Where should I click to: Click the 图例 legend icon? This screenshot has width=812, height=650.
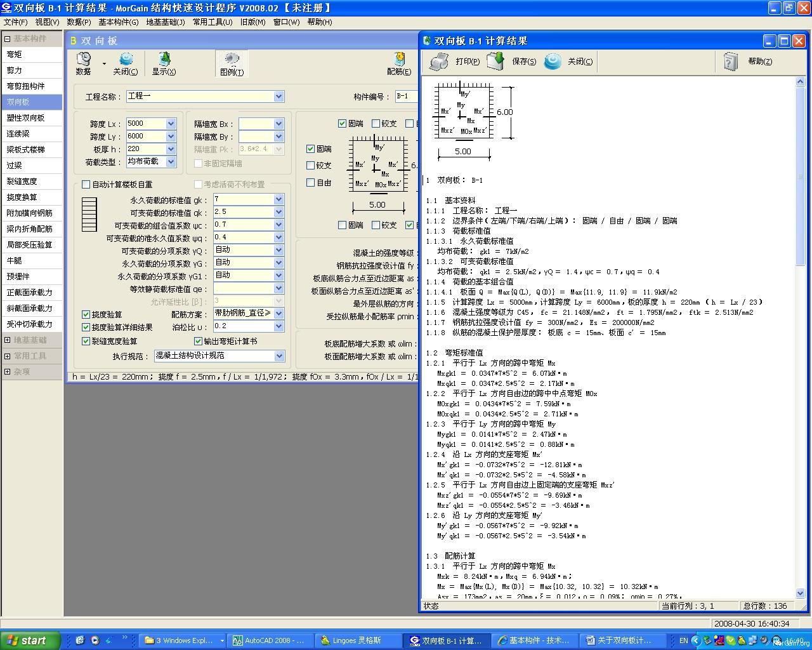coord(232,59)
